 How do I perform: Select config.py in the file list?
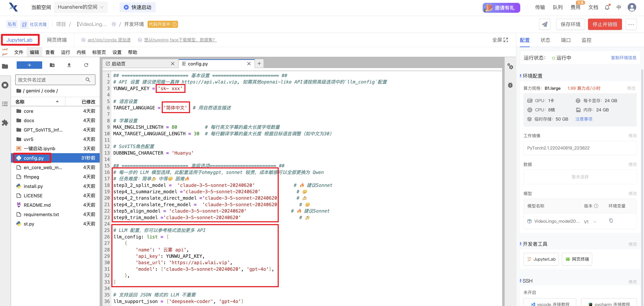pos(55,158)
